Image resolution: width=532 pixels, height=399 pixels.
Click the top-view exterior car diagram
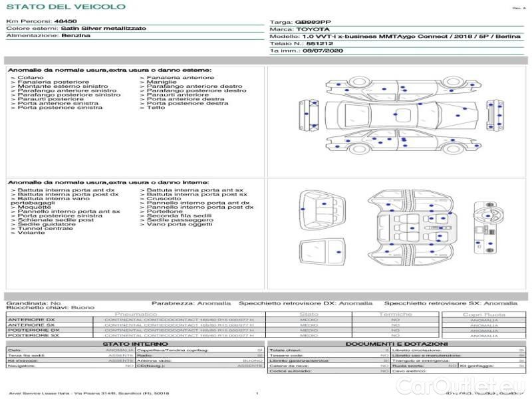(x=402, y=114)
